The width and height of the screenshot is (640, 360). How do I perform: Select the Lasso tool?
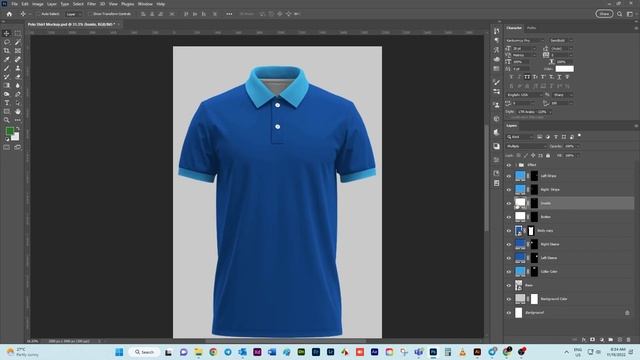click(x=7, y=42)
